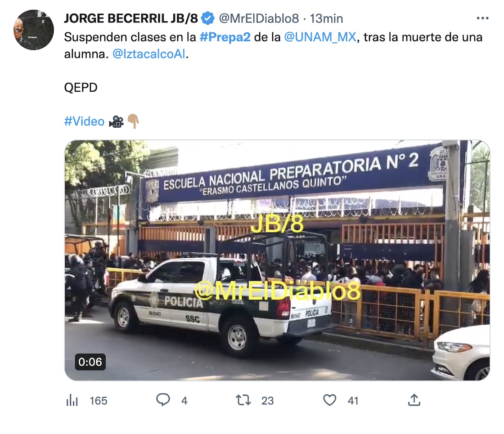The image size is (504, 434).
Task: Like the tweet with the heart icon
Action: click(329, 400)
